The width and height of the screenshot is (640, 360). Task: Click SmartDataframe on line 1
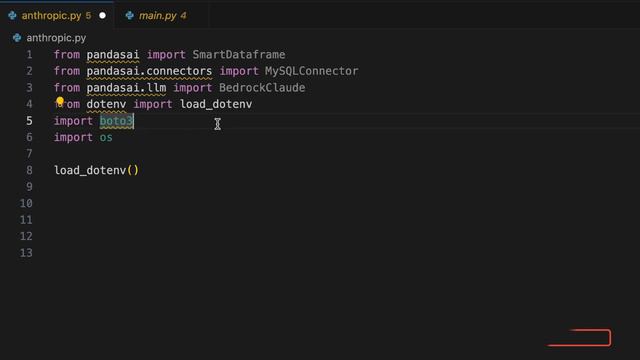click(239, 55)
